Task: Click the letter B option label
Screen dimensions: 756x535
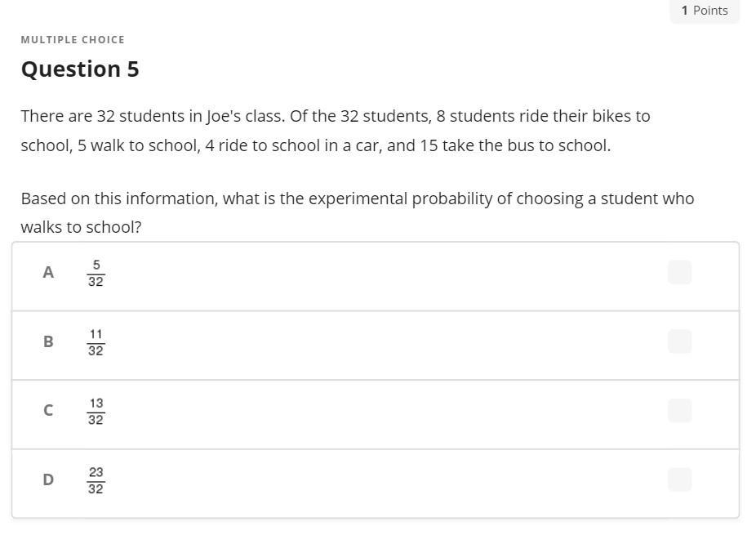Action: (48, 341)
